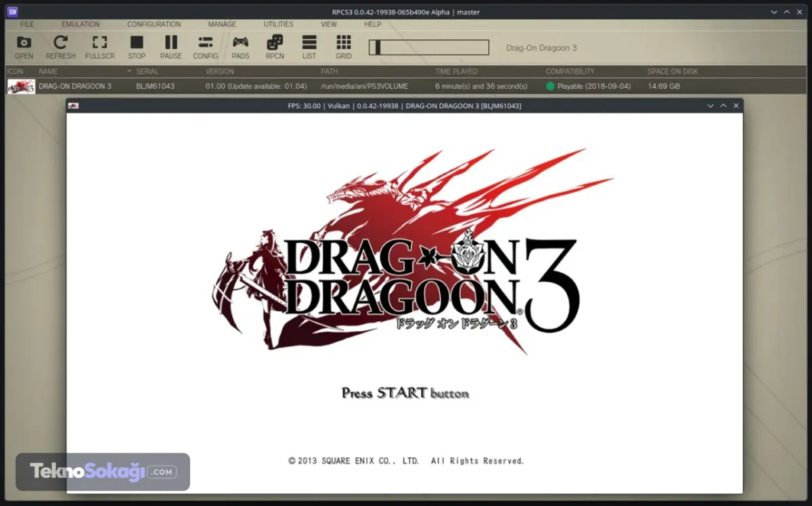Viewport: 812px width, 506px height.
Task: Click the BLJM61043 serial cell
Action: pos(155,87)
